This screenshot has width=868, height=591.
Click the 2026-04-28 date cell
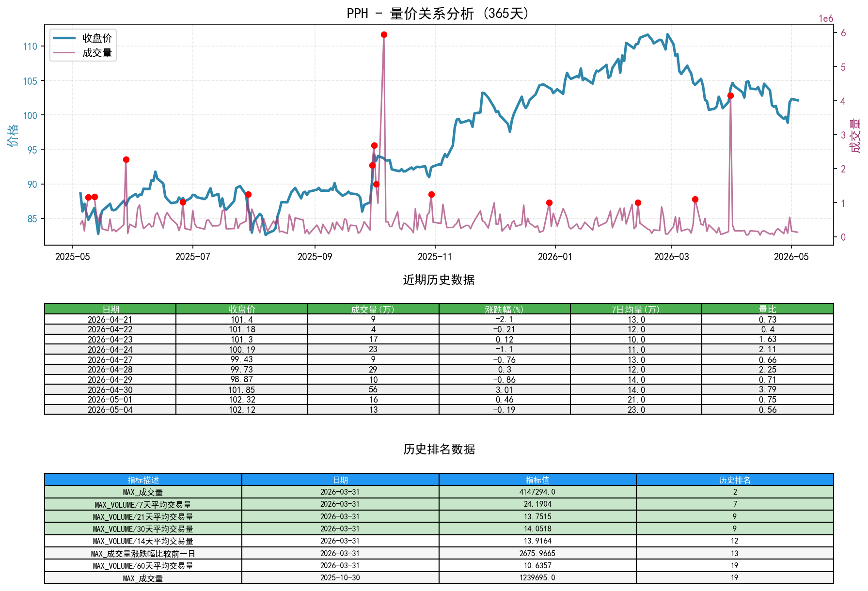[x=110, y=369]
